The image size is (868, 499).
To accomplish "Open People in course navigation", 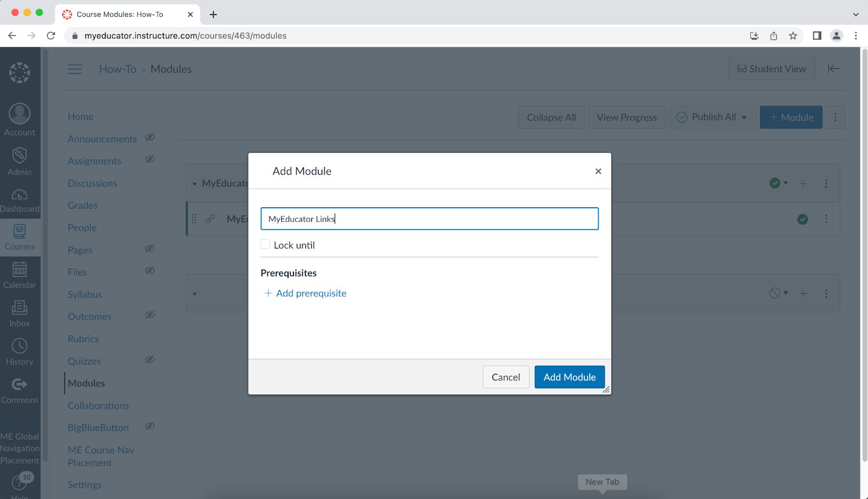I will coord(82,228).
